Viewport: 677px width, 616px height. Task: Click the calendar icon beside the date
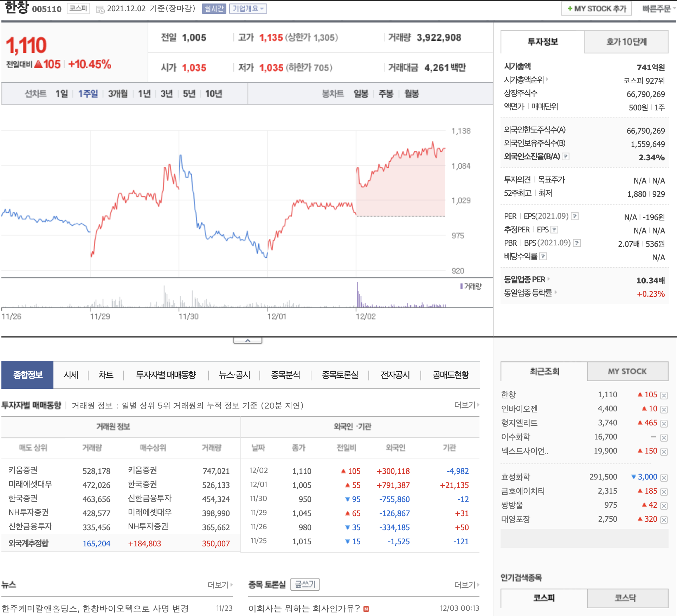click(100, 9)
